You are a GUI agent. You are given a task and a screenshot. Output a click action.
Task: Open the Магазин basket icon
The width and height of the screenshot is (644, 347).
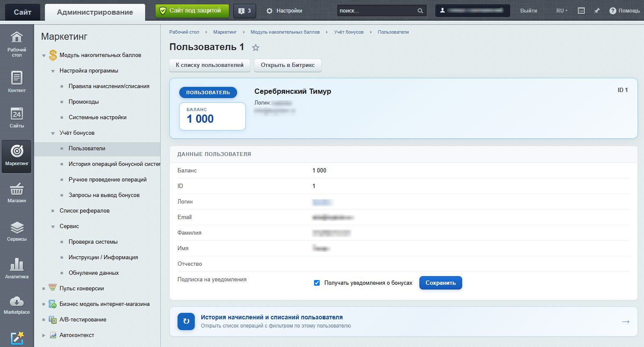(16, 192)
